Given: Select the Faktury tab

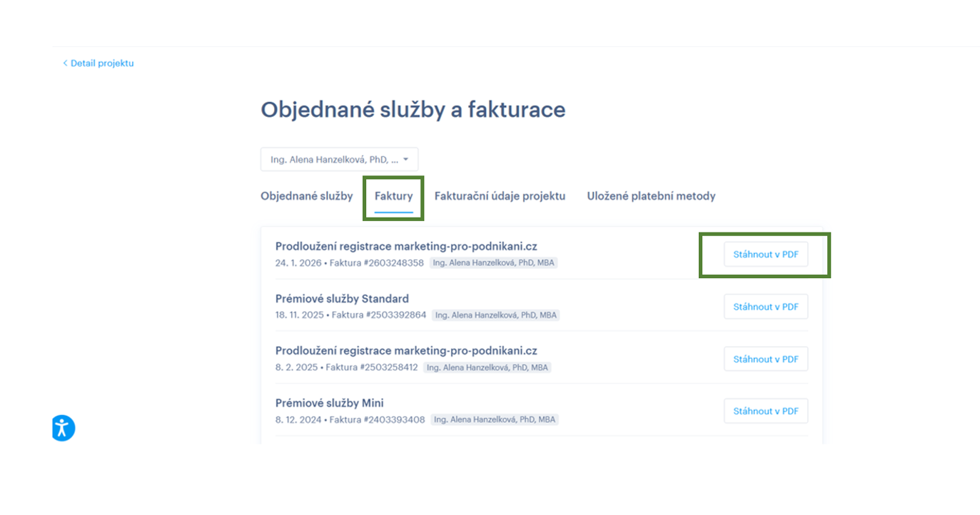Looking at the screenshot, I should [393, 195].
